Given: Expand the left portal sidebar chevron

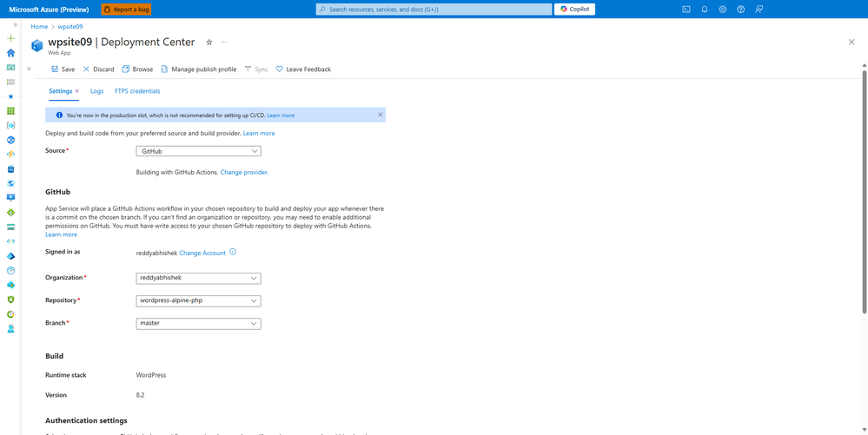Looking at the screenshot, I should (x=15, y=25).
